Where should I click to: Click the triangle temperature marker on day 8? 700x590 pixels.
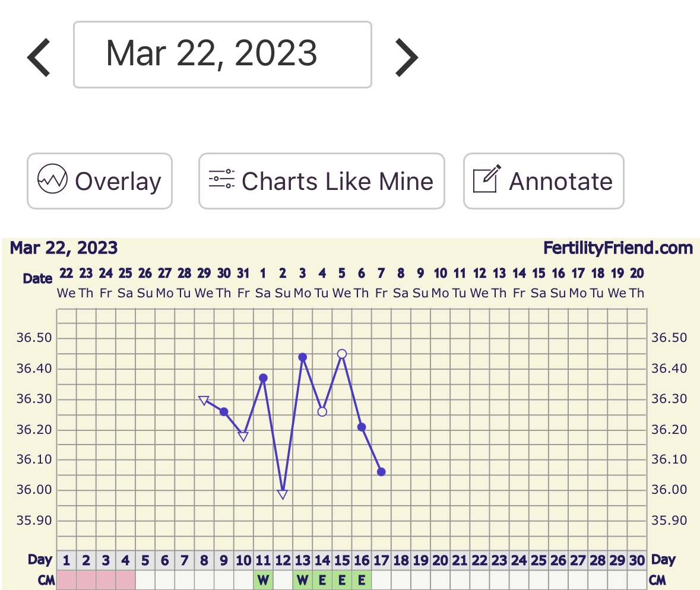[204, 401]
